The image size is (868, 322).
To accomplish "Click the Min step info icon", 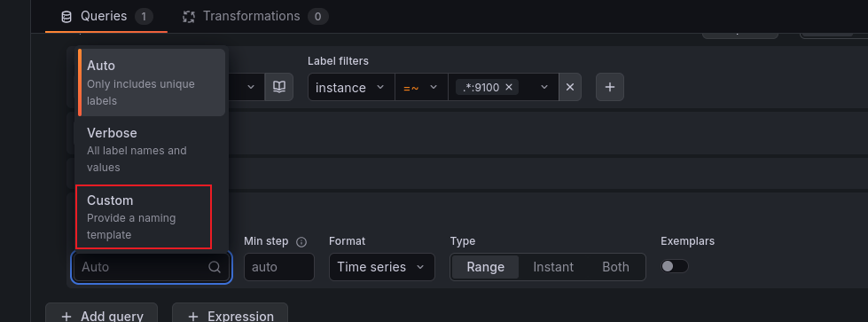I will tap(301, 241).
